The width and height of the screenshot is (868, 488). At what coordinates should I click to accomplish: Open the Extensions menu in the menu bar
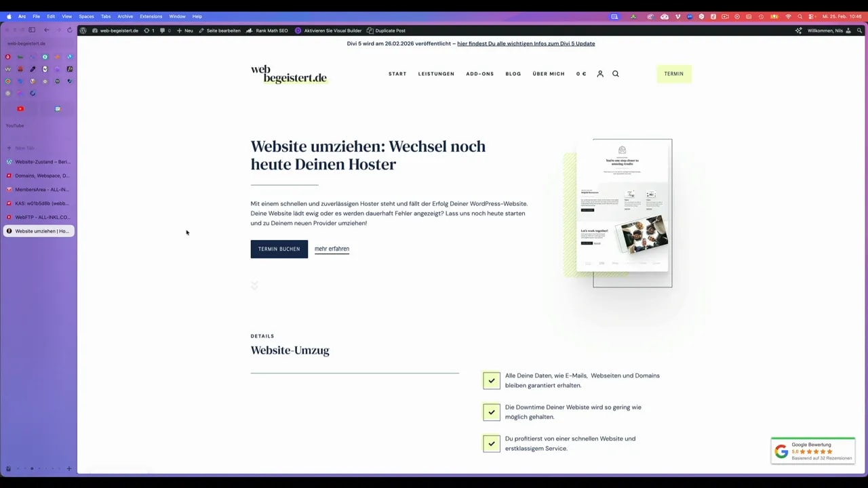tap(151, 16)
